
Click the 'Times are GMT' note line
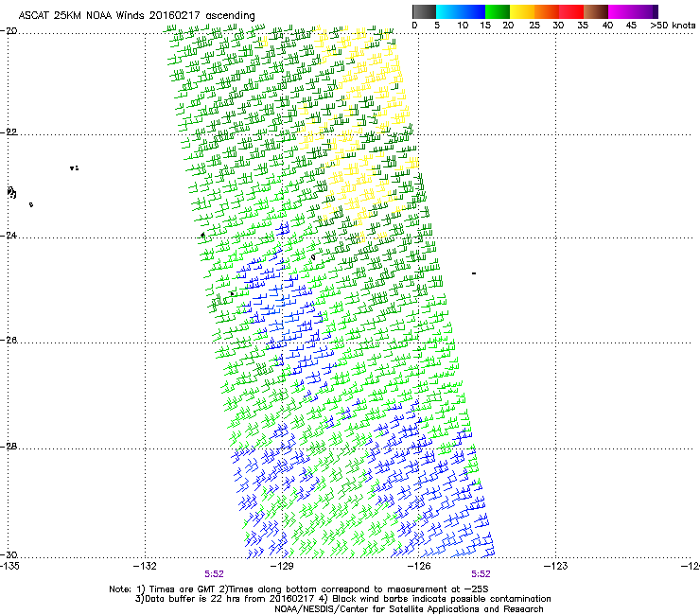click(x=299, y=589)
